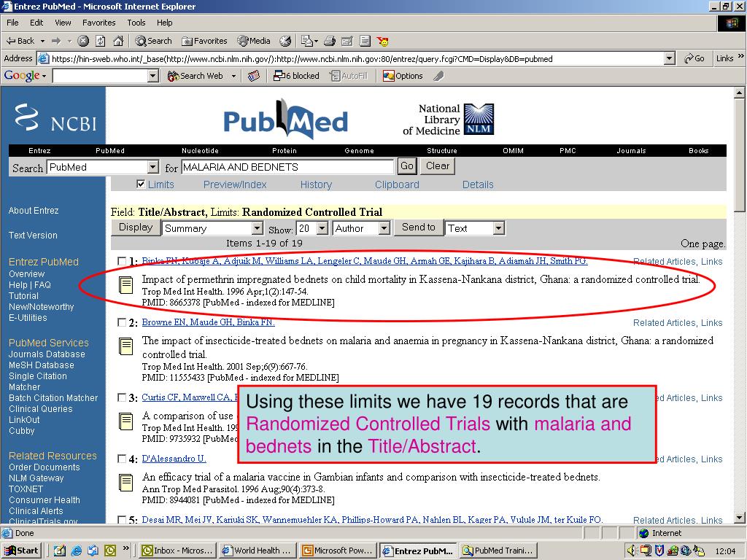Open the Show 20 items dropdown

(x=322, y=228)
